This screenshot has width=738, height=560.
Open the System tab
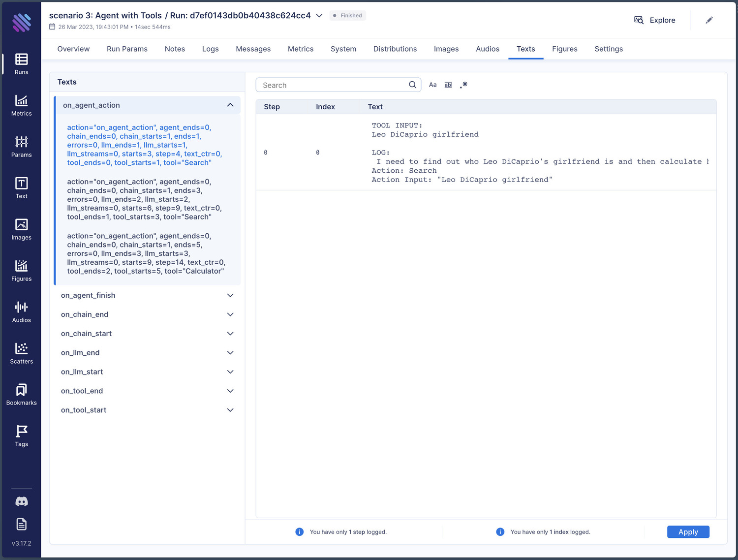pos(343,49)
